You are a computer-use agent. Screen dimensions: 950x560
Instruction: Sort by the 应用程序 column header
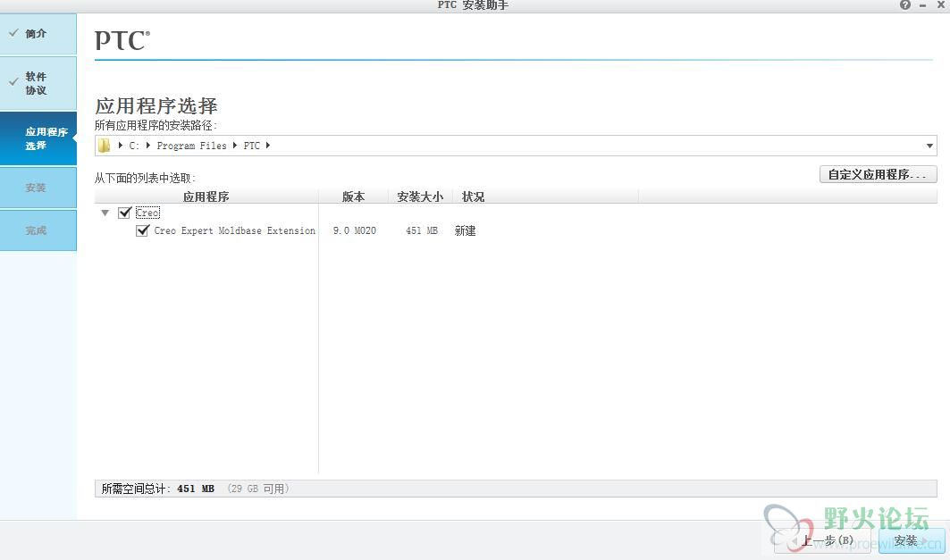(206, 196)
